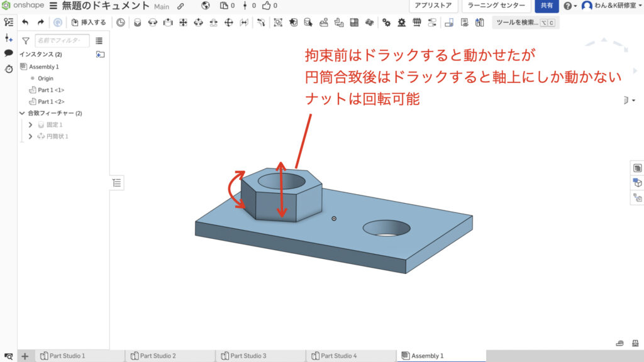Click the document link icon next to Main
This screenshot has width=644, height=362.
tap(180, 6)
